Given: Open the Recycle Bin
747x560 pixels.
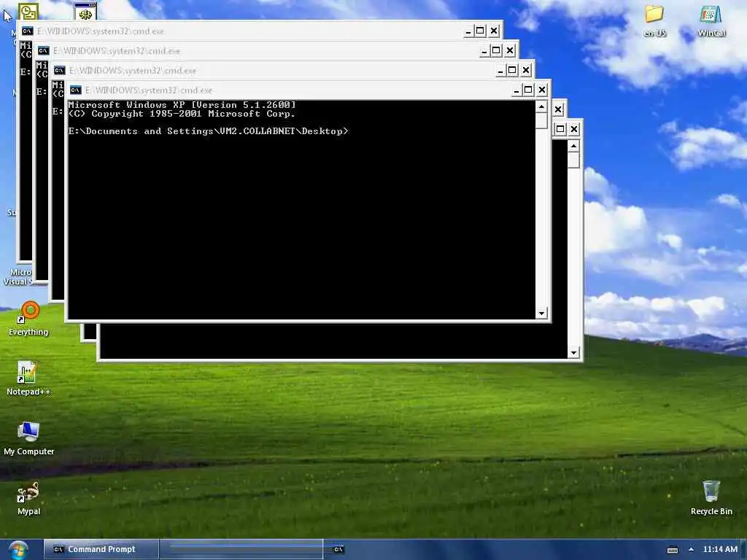Looking at the screenshot, I should tap(711, 498).
